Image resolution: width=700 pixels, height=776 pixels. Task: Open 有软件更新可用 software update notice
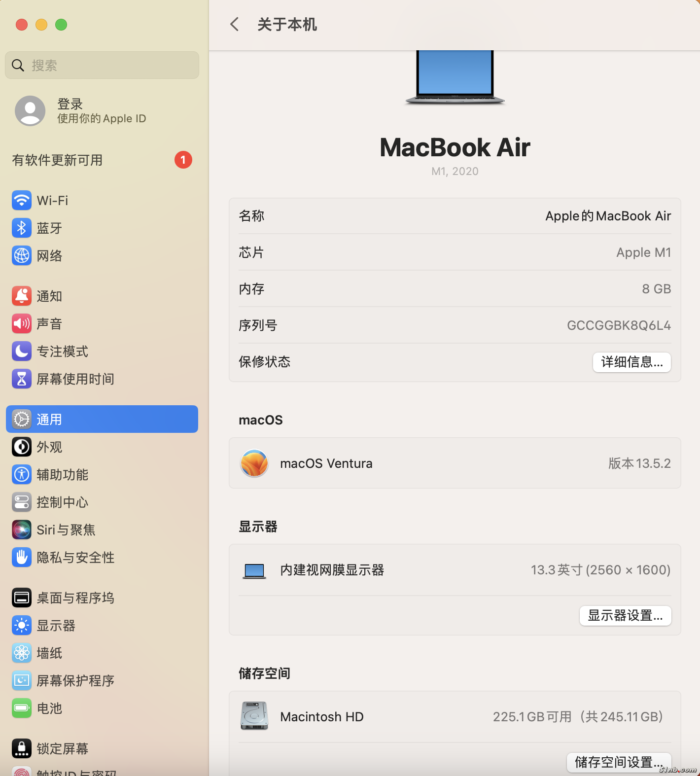102,160
